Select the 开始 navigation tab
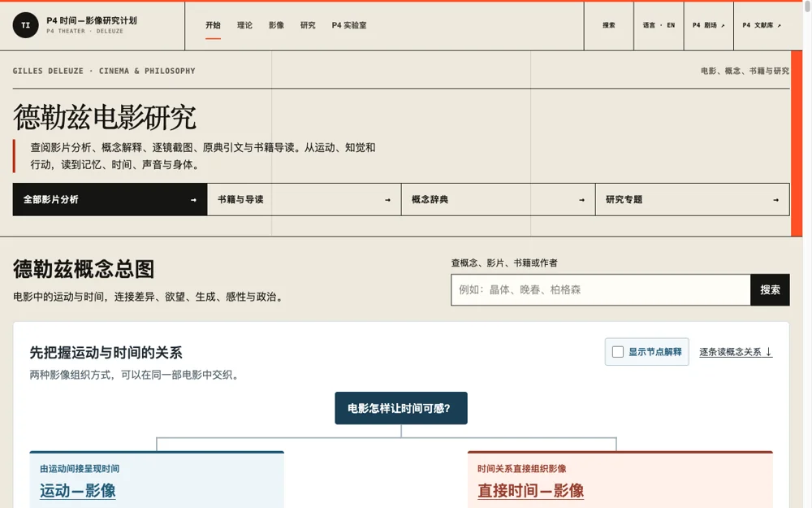The width and height of the screenshot is (812, 508). coord(213,25)
